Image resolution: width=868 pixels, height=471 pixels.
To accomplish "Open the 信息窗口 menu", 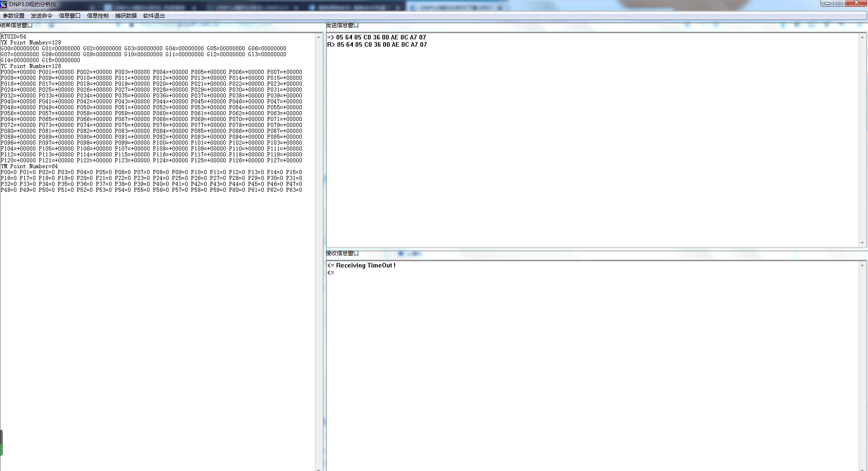I will [x=70, y=16].
